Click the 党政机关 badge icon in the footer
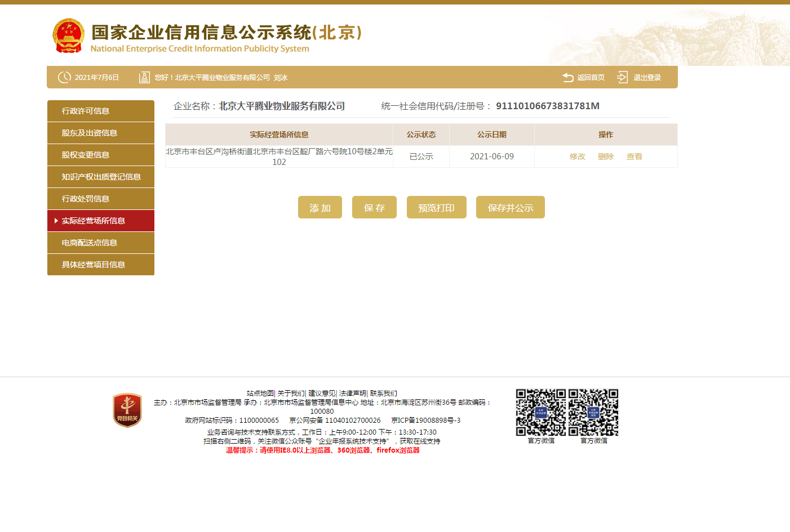 tap(127, 410)
